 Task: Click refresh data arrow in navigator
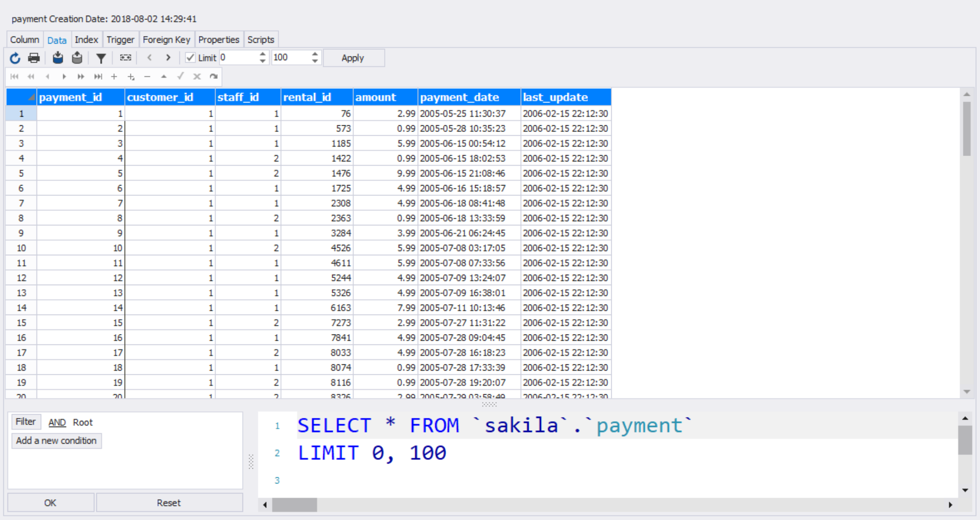pos(214,76)
